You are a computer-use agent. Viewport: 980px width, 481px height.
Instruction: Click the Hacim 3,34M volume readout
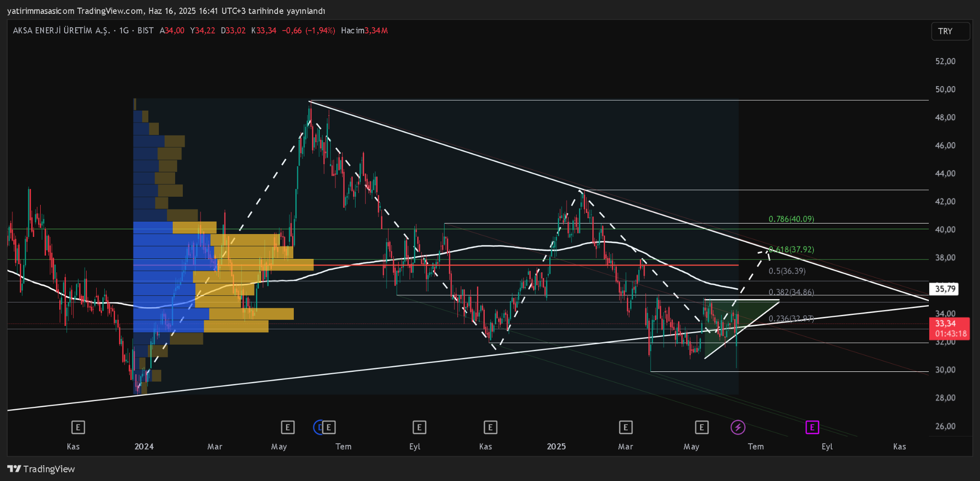(x=364, y=31)
